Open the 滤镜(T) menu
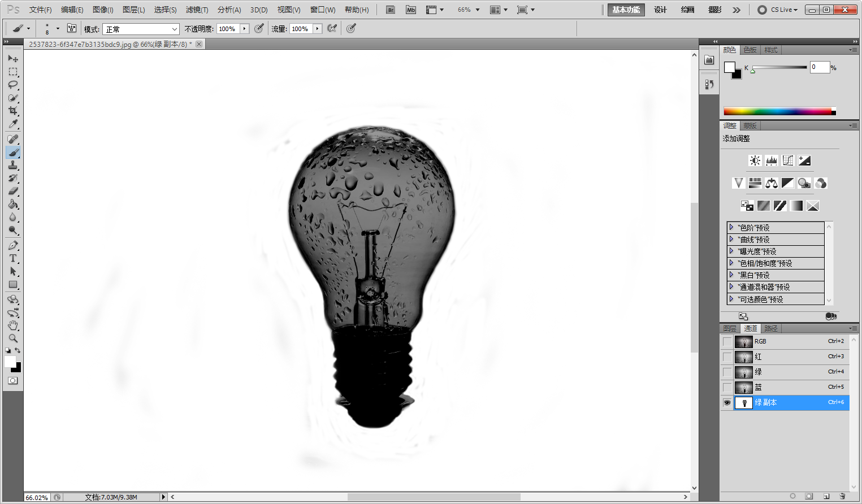The height and width of the screenshot is (504, 862). (x=197, y=10)
